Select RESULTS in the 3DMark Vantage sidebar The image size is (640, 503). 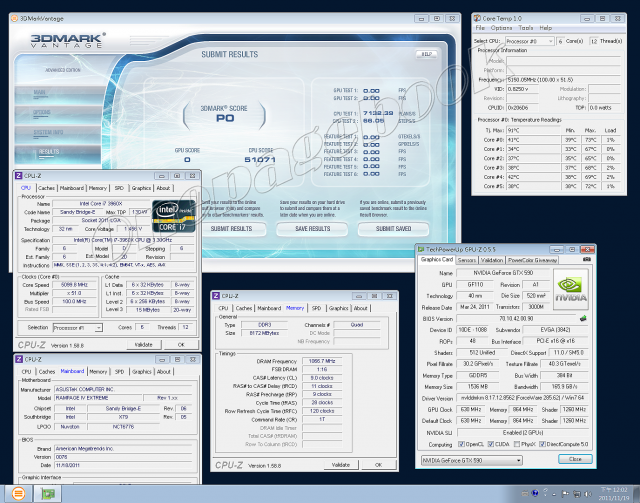pos(58,154)
